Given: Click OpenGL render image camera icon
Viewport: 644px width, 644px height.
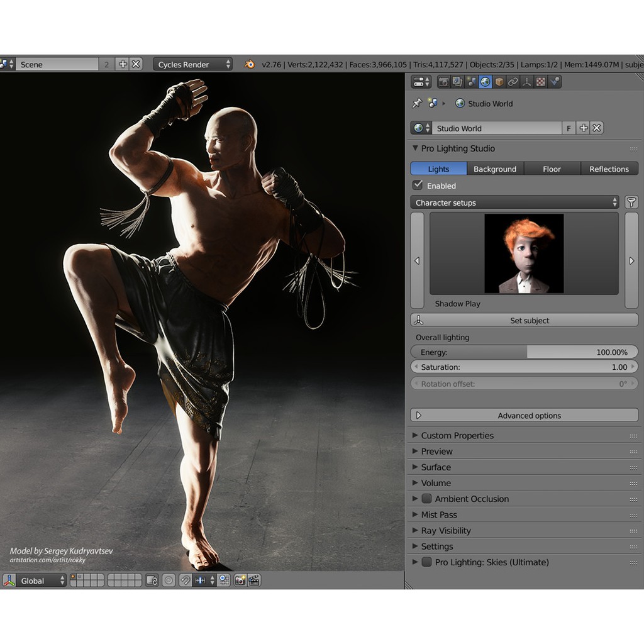Looking at the screenshot, I should tap(240, 580).
